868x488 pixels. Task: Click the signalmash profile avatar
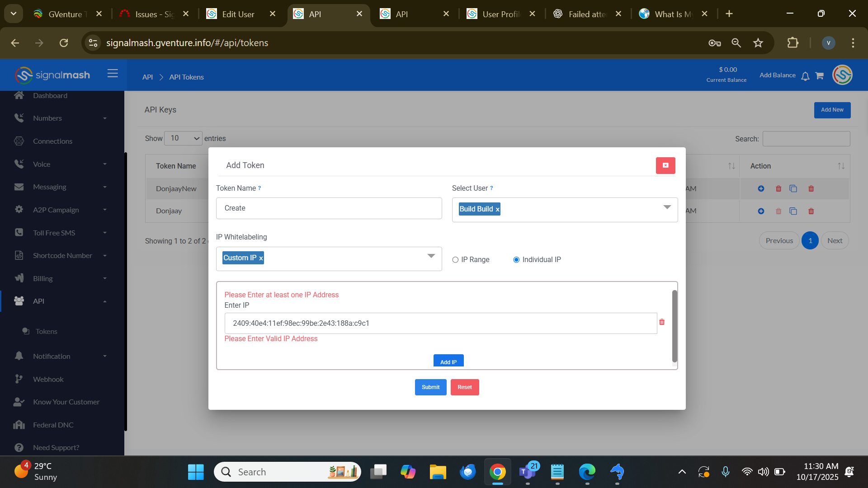[842, 75]
